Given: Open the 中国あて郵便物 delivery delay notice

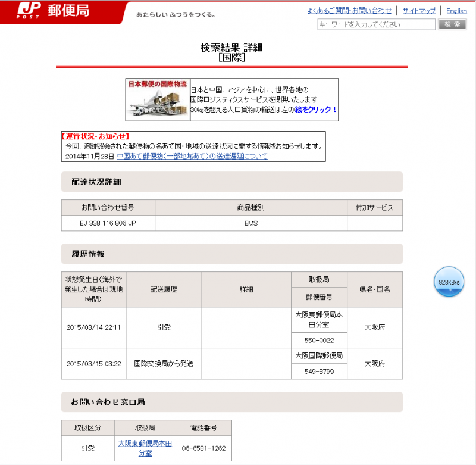Looking at the screenshot, I should pyautogui.click(x=192, y=156).
